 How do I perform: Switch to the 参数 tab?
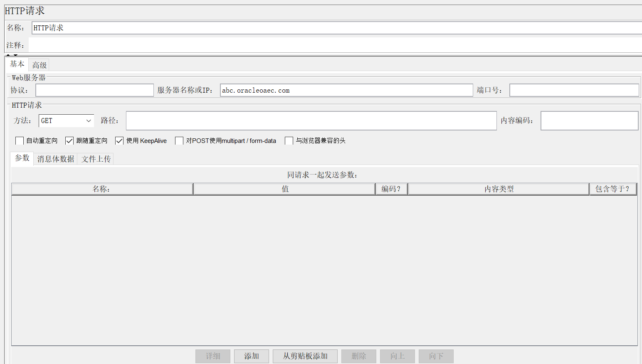click(x=22, y=158)
